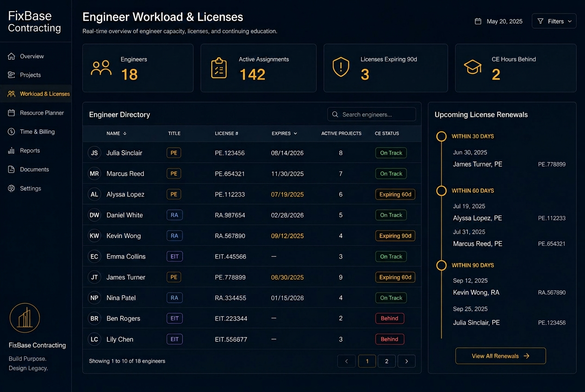
Task: Click the Within 60 Days timeline marker
Action: coord(442,190)
